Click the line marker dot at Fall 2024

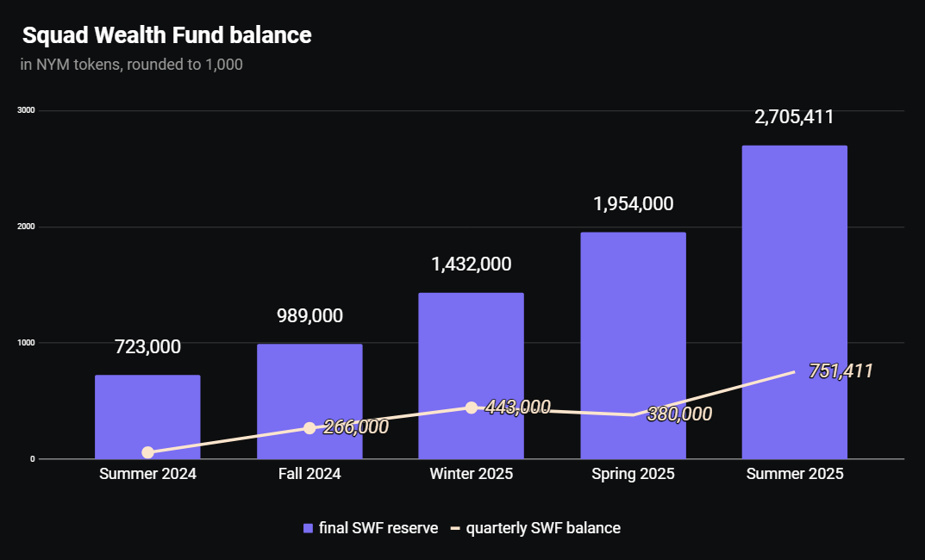[309, 428]
